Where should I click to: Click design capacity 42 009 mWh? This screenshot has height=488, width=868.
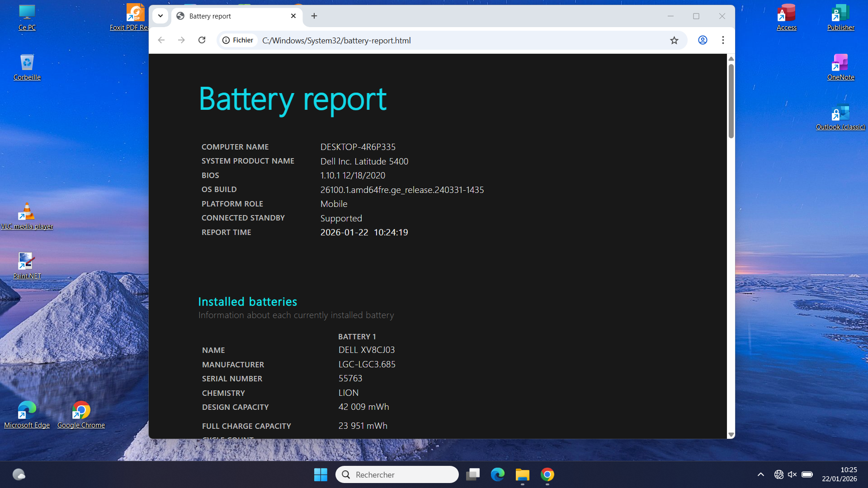[x=364, y=407]
